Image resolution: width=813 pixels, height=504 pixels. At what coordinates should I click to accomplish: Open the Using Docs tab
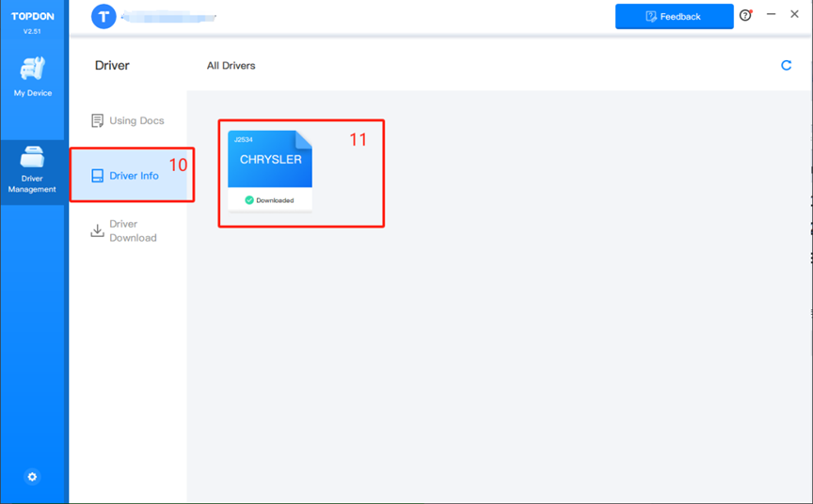click(x=128, y=120)
